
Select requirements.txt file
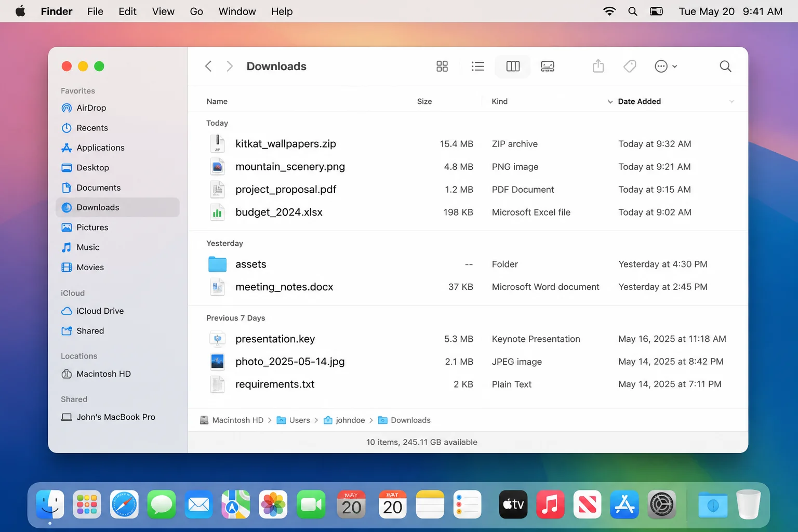coord(468,384)
